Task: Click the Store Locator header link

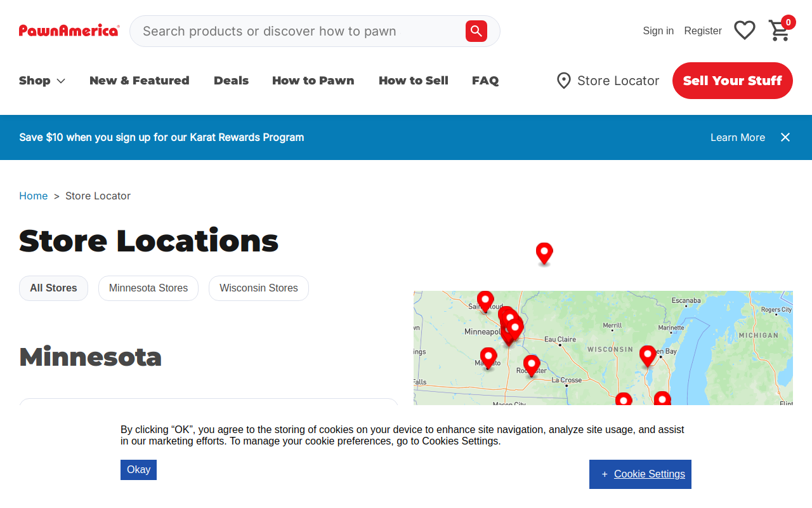Action: (619, 81)
